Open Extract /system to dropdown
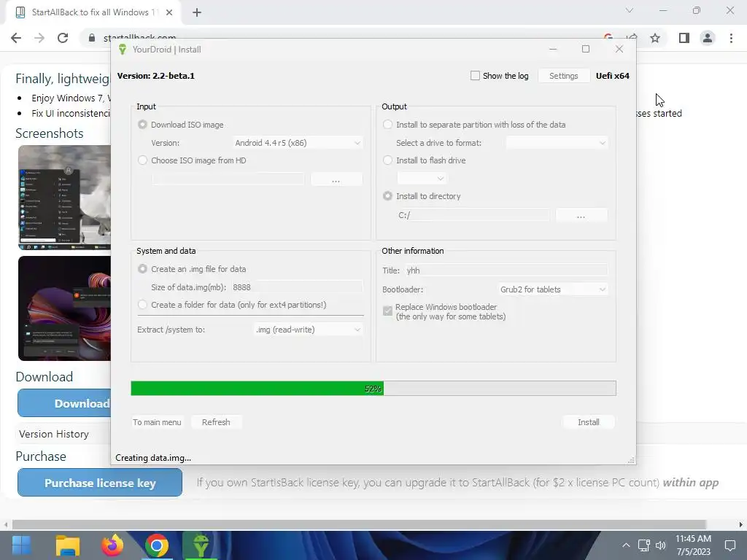Viewport: 747px width, 560px height. [309, 330]
